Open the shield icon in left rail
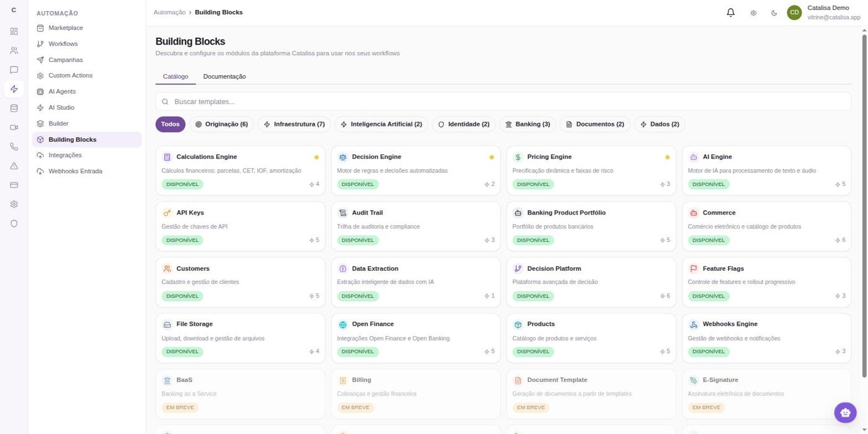The height and width of the screenshot is (434, 868). [14, 223]
